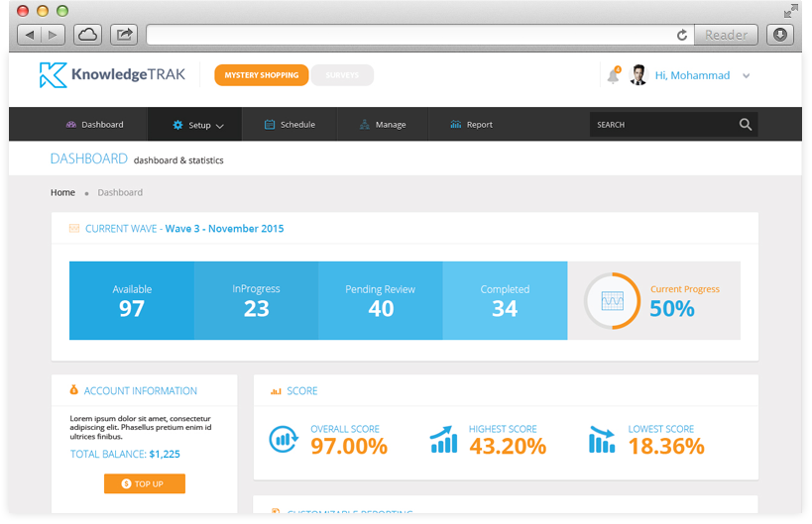The height and width of the screenshot is (524, 812).
Task: Click the browser reload icon
Action: point(682,35)
